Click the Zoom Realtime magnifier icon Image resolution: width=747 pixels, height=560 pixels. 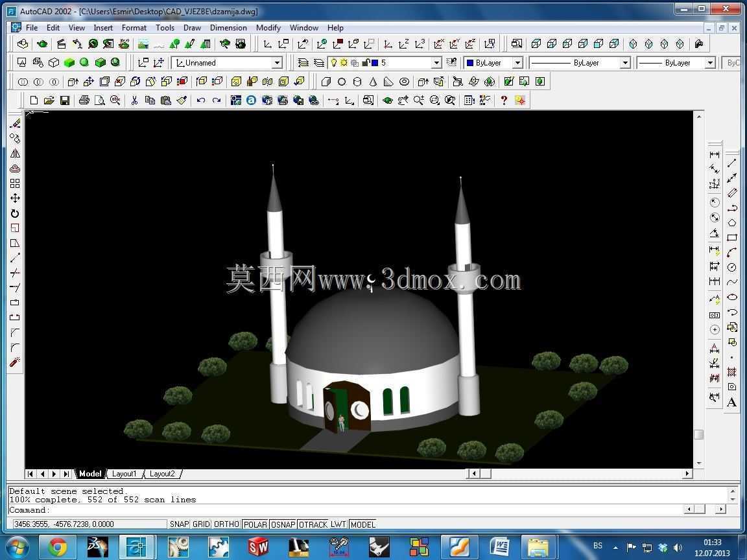click(418, 100)
